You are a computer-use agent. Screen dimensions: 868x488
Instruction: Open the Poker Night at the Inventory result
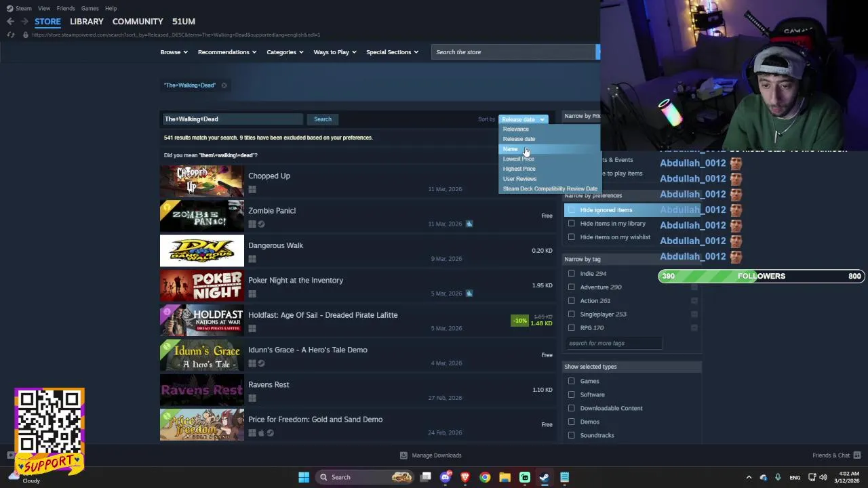coord(357,287)
